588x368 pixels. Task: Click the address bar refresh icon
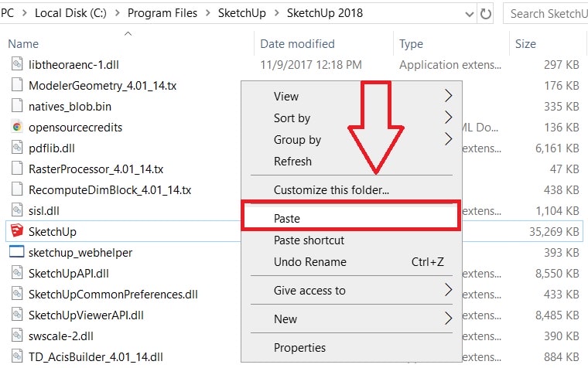(486, 14)
